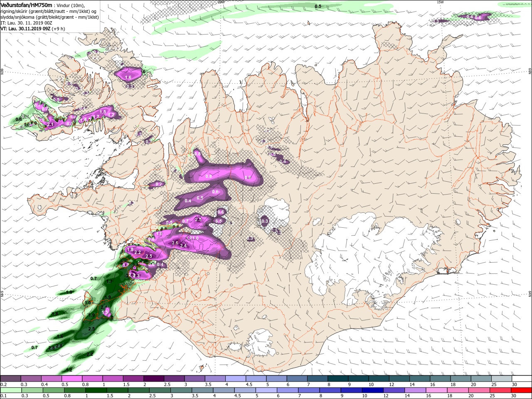The image size is (532, 399).
Task: Select the darkest green rain swatch between 1 and 1.5
Action: click(96, 390)
